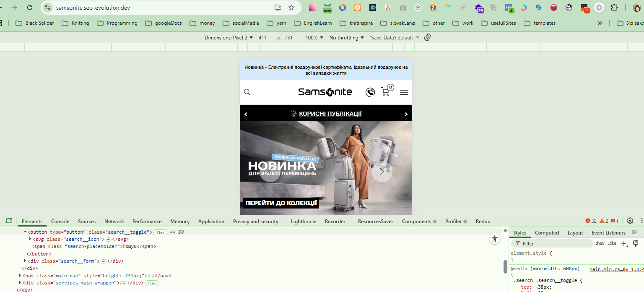This screenshot has width=644, height=292.
Task: Click the gift certificates announcement banner
Action: pos(326,70)
